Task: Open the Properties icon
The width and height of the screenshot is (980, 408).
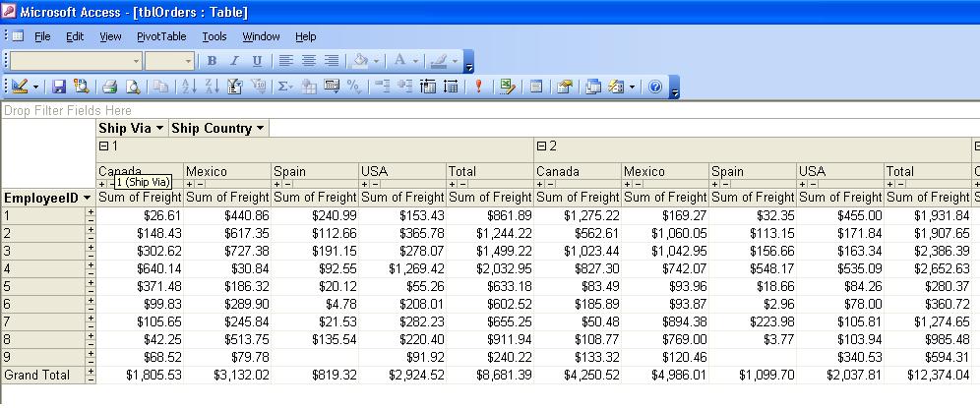Action: (565, 87)
